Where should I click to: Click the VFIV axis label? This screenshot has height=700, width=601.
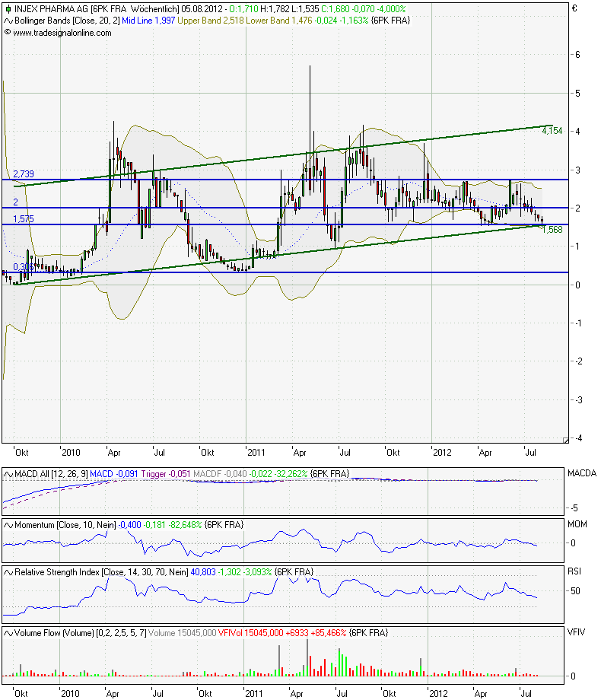[x=576, y=632]
